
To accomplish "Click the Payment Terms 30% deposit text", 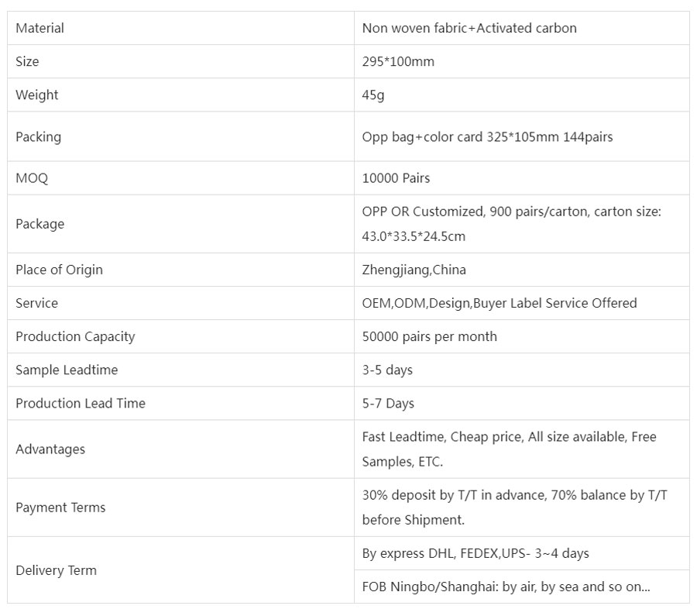I will click(514, 508).
